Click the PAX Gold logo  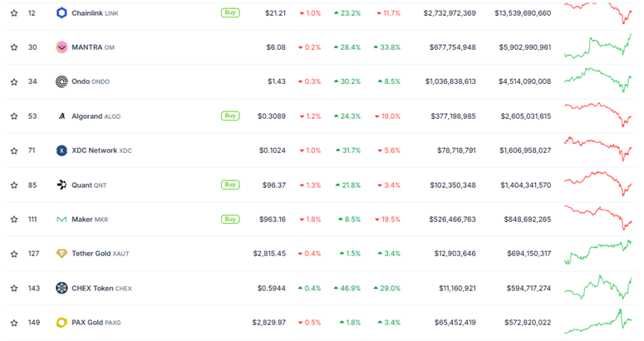tap(61, 323)
